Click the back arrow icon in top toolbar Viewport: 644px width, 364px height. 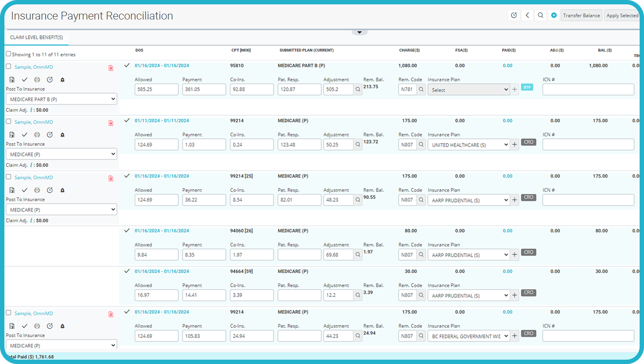(527, 16)
